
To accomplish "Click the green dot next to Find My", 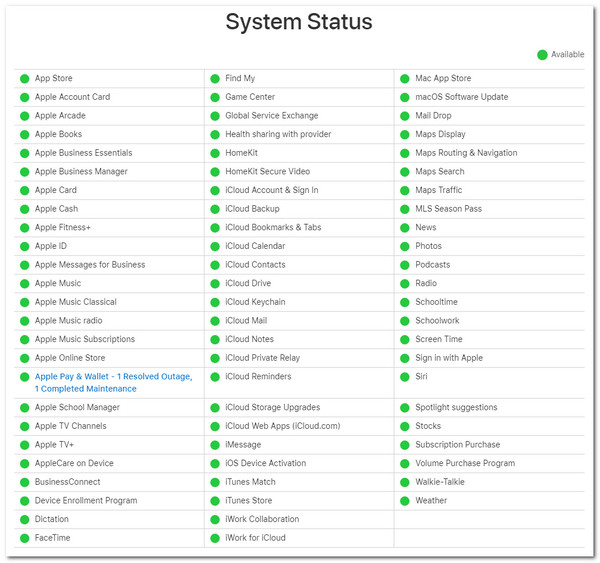I will [x=215, y=79].
